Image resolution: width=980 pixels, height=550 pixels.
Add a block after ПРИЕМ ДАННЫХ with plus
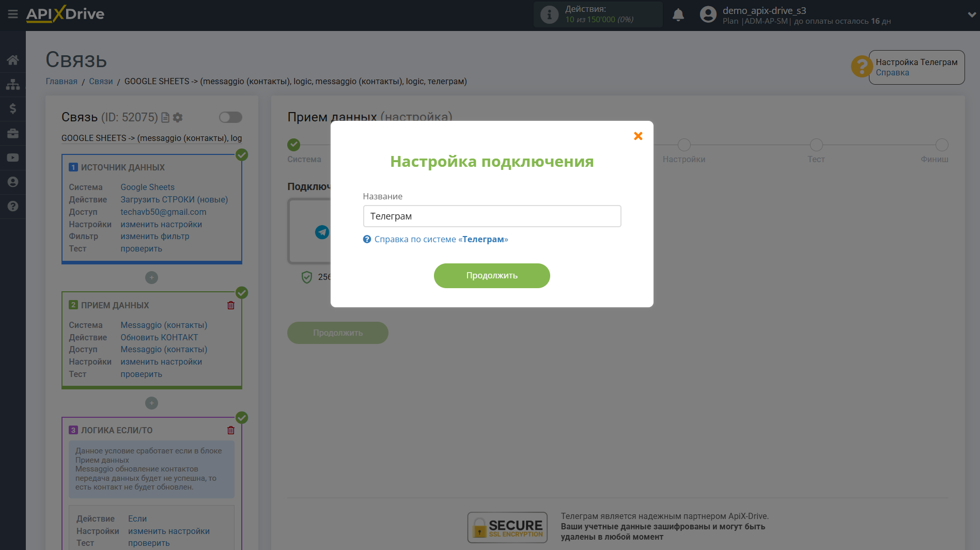tap(151, 403)
